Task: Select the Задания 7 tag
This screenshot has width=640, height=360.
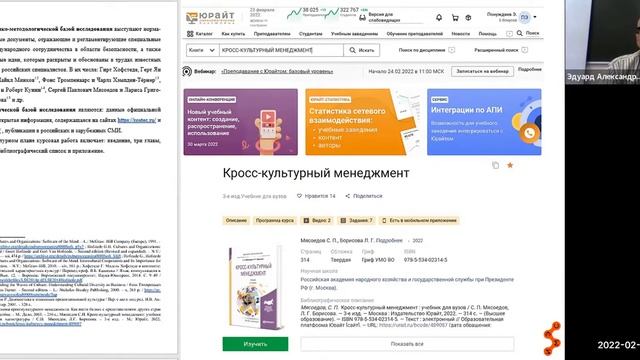Action: click(356, 220)
